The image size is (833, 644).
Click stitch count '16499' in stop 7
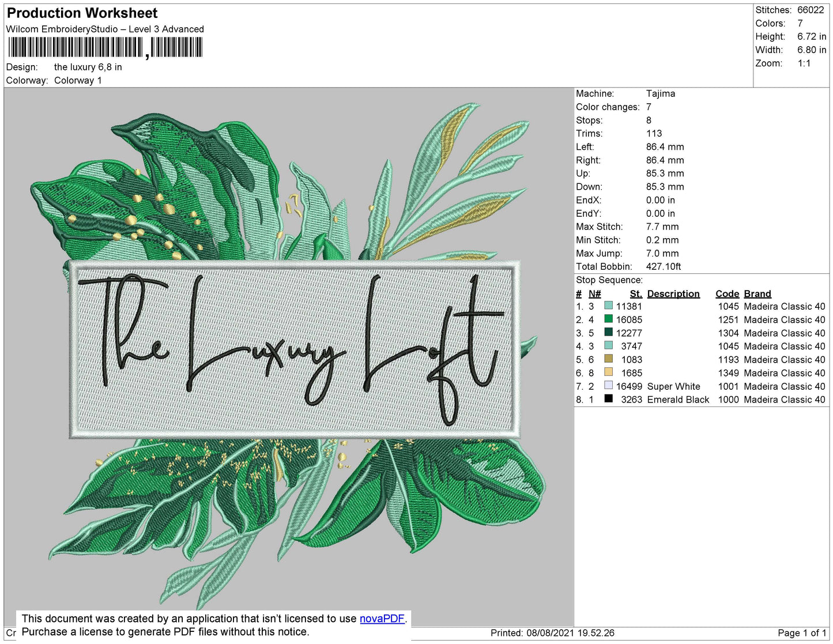[629, 386]
